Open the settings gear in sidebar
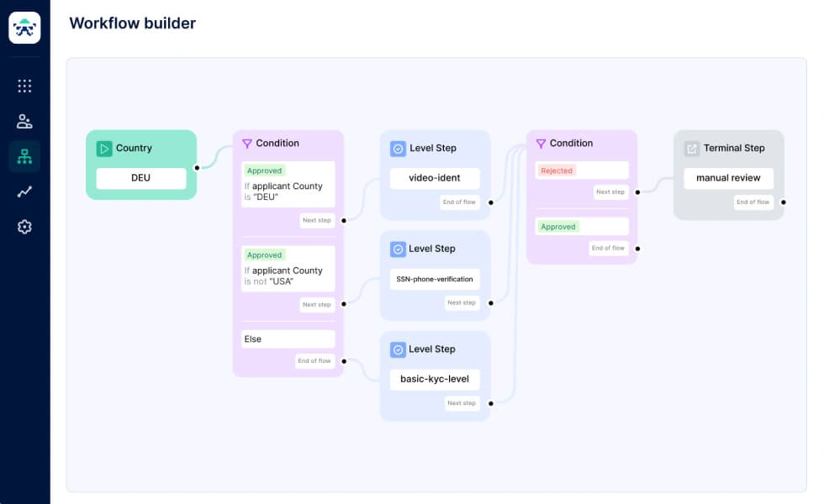Screen dimensions: 824x504 [x=24, y=227]
